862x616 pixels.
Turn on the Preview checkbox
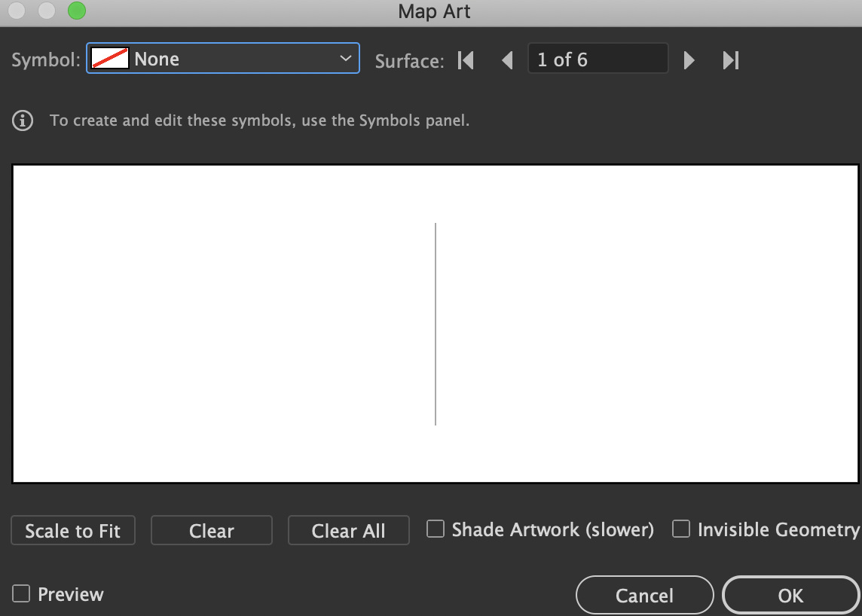21,594
